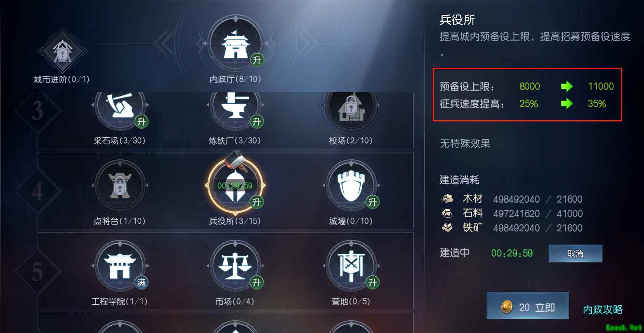This screenshot has width=644, height=333.
Task: Click the 升 upgrade badge on 城墙
Action: click(373, 202)
